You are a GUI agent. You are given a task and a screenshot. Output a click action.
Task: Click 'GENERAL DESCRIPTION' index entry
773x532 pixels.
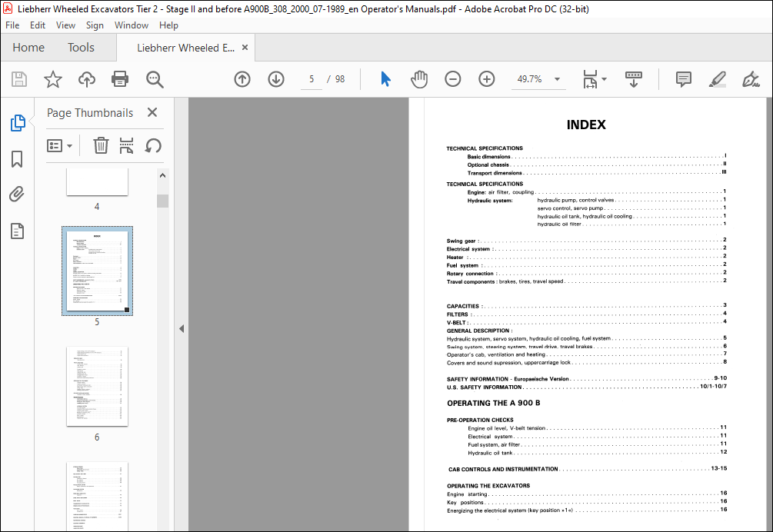coord(479,331)
